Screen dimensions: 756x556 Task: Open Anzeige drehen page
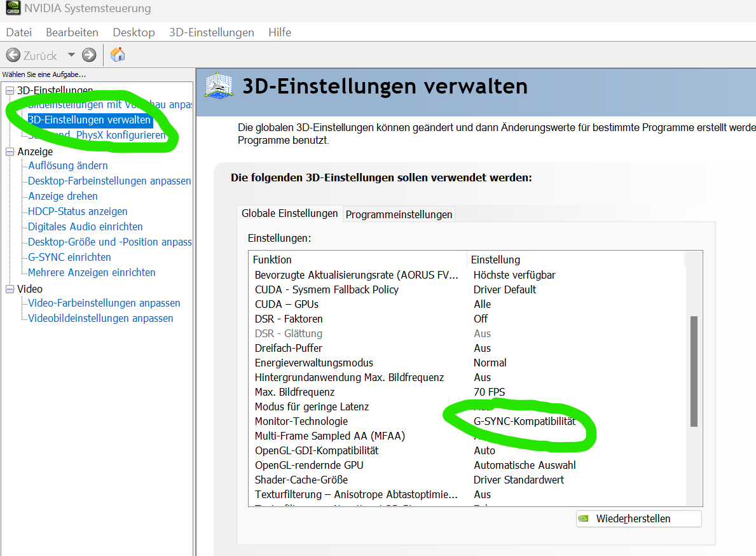(x=63, y=197)
